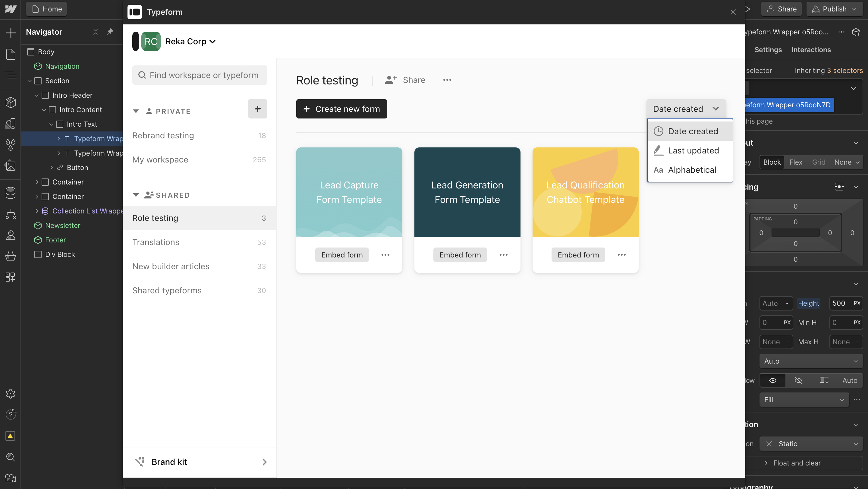Open the Users account icon
The height and width of the screenshot is (489, 868).
click(x=11, y=235)
